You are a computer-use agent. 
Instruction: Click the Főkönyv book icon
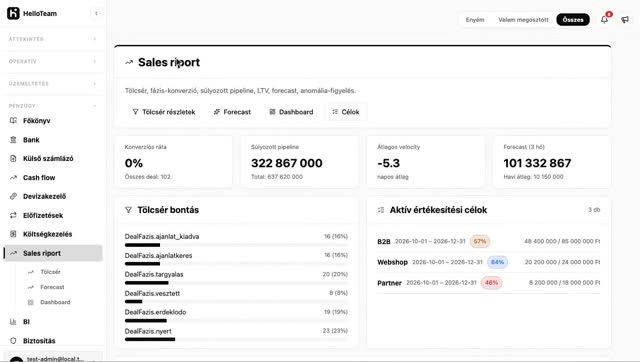(x=13, y=120)
